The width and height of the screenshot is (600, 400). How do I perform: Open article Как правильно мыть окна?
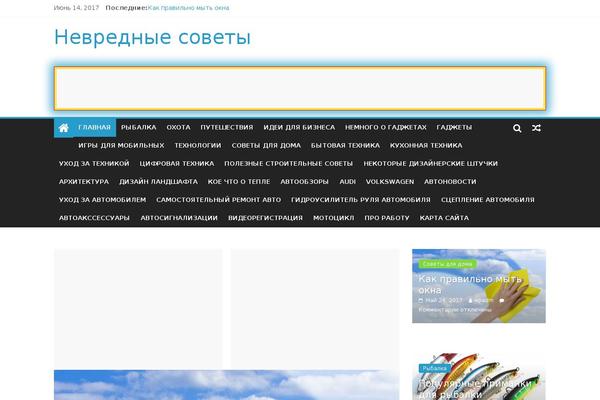[470, 284]
